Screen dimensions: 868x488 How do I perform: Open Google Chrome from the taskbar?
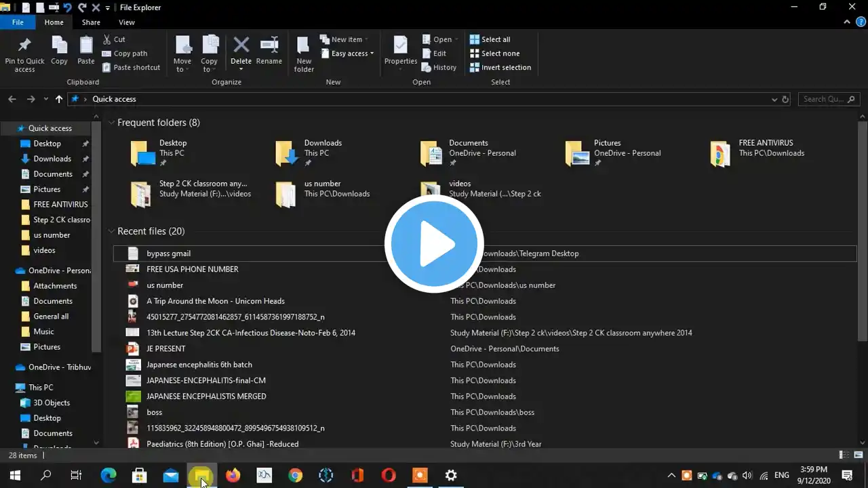[x=295, y=476]
